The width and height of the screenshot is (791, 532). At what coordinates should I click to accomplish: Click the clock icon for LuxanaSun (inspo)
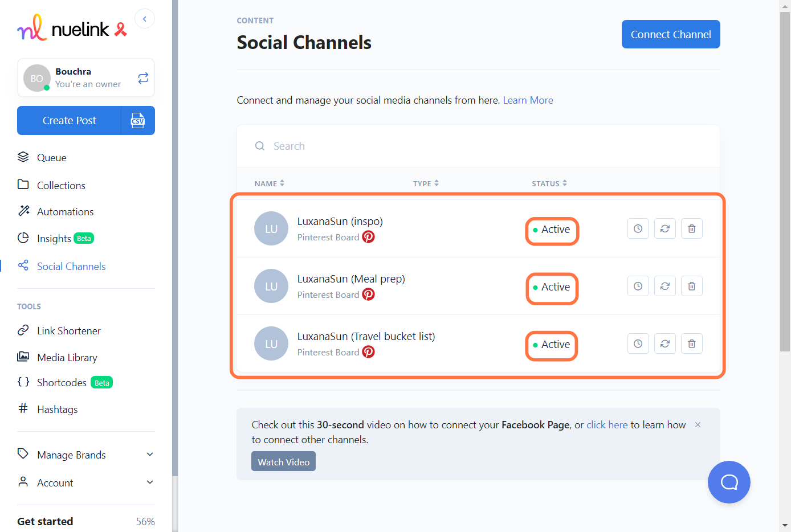click(638, 229)
